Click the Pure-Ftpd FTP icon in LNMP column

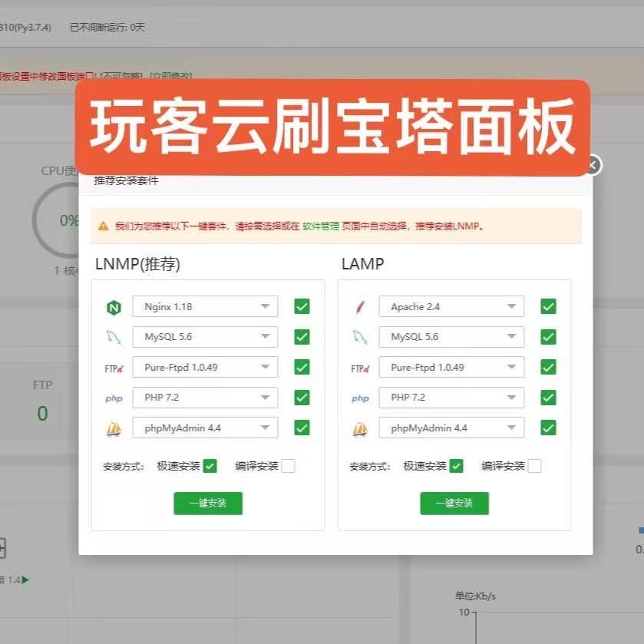click(x=114, y=367)
